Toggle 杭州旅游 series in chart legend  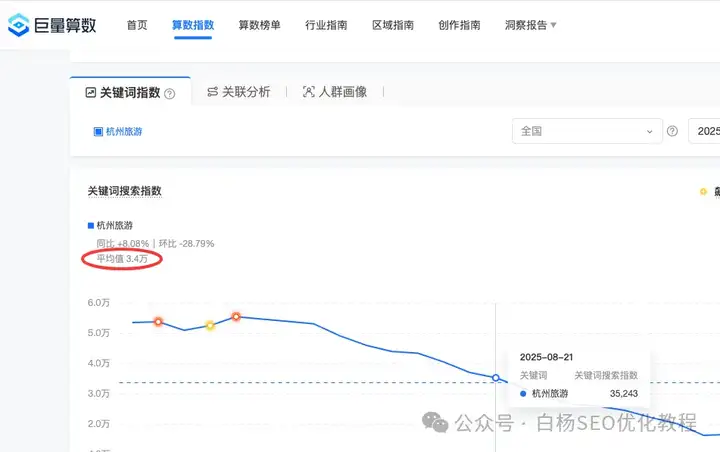[x=112, y=226]
